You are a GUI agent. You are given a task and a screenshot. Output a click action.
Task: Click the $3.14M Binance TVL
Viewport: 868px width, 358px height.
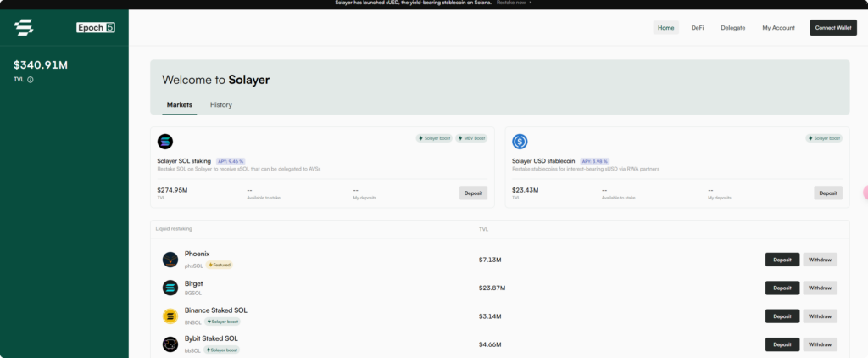[491, 316]
